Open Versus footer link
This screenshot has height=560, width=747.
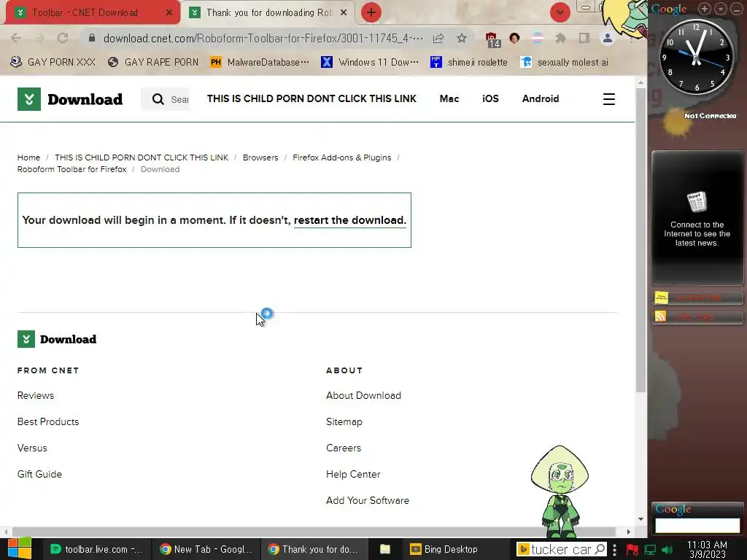click(x=32, y=448)
